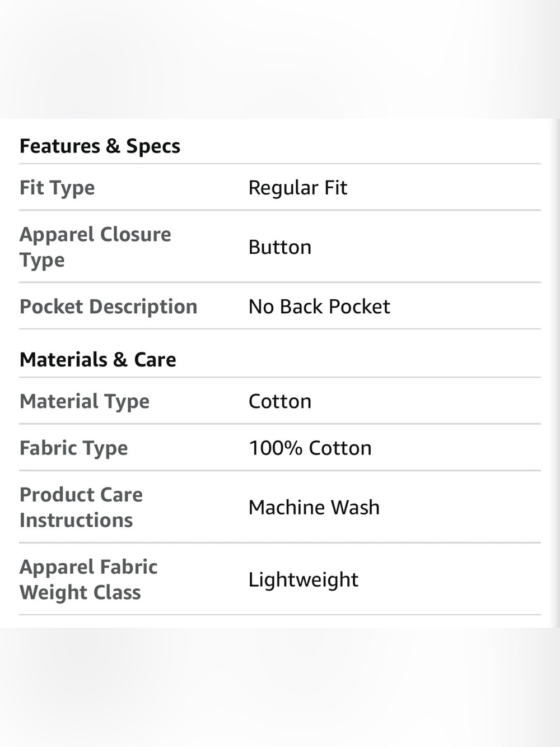Click the Apparel Fabric Weight Class label
Screen dimensions: 560x747
(88, 579)
